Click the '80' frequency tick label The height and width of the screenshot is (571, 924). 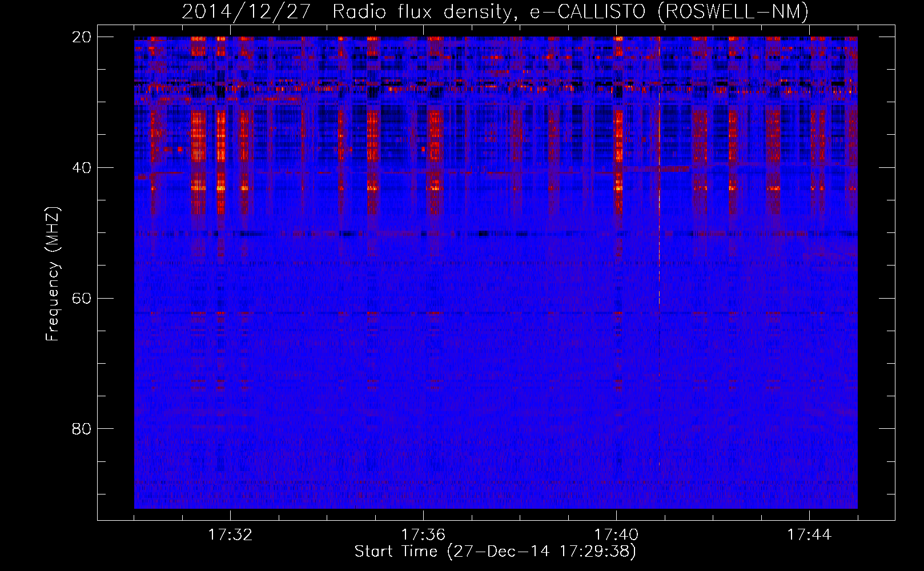coord(82,429)
